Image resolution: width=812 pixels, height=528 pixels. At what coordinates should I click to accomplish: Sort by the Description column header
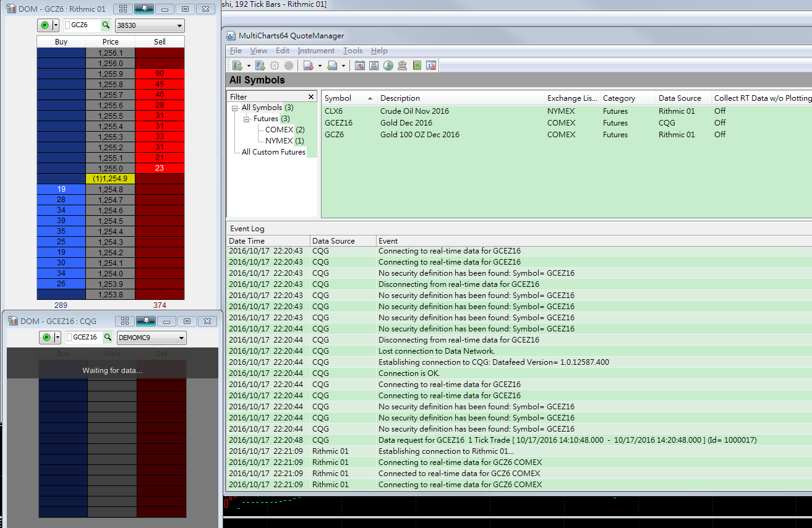(x=460, y=98)
